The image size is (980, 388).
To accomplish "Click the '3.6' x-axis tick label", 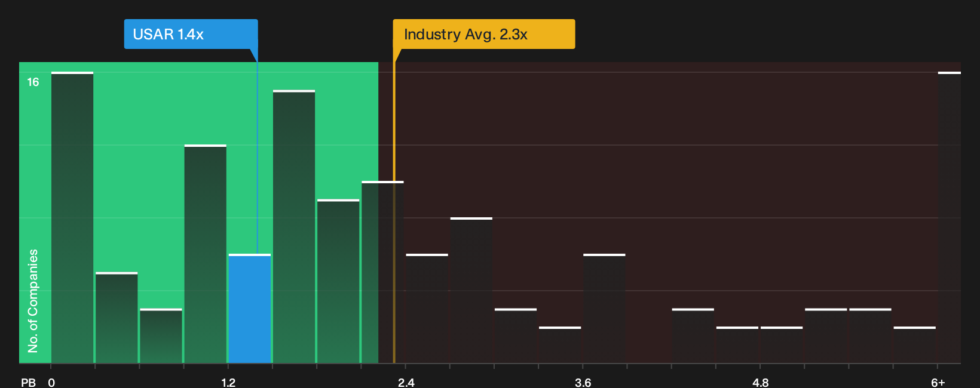I will 583,383.
